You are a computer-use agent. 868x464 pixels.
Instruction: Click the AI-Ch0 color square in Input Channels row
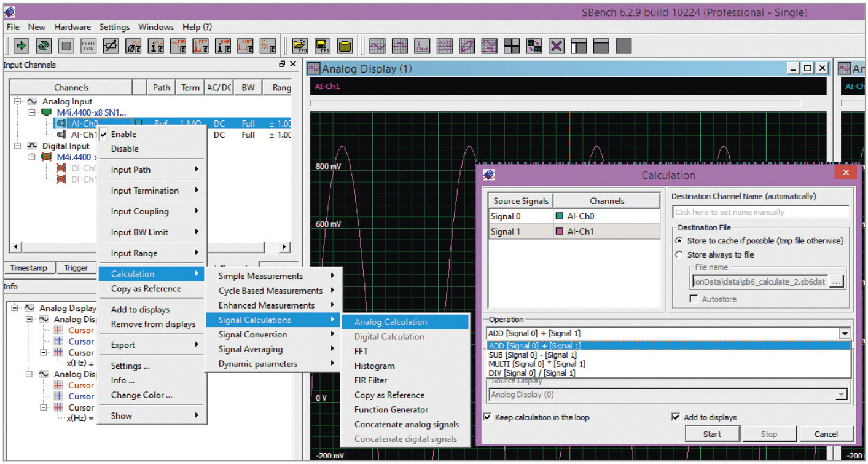[x=138, y=124]
